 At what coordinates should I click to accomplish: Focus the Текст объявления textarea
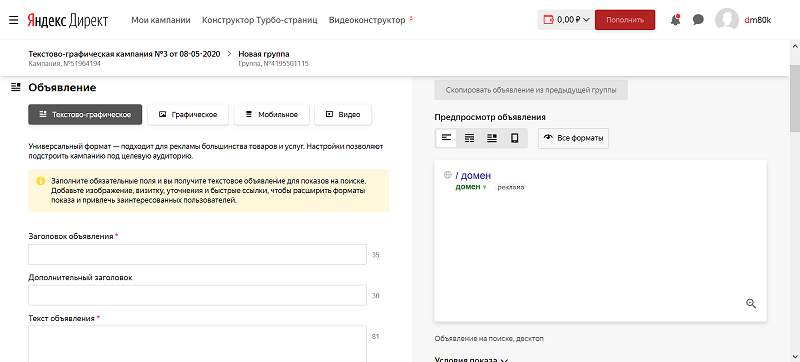point(197,344)
